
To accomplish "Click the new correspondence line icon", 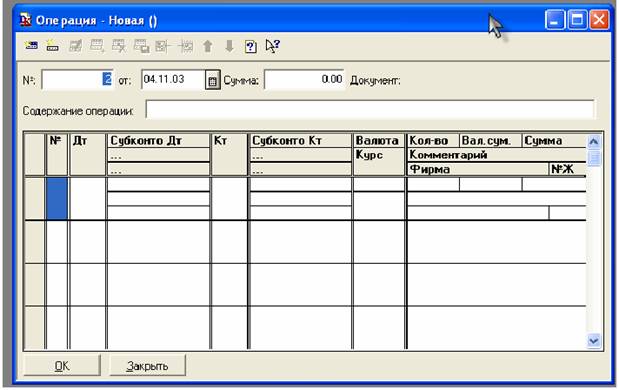I will 53,46.
